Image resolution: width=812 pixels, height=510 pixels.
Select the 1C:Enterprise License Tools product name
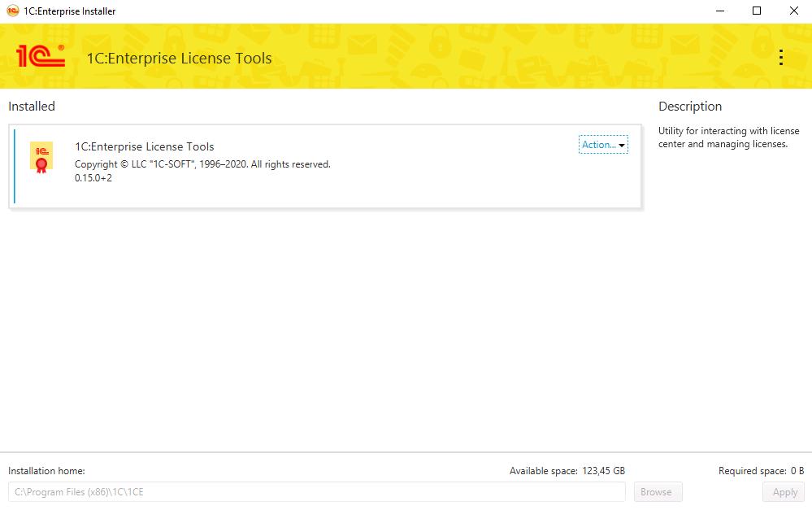click(x=145, y=146)
